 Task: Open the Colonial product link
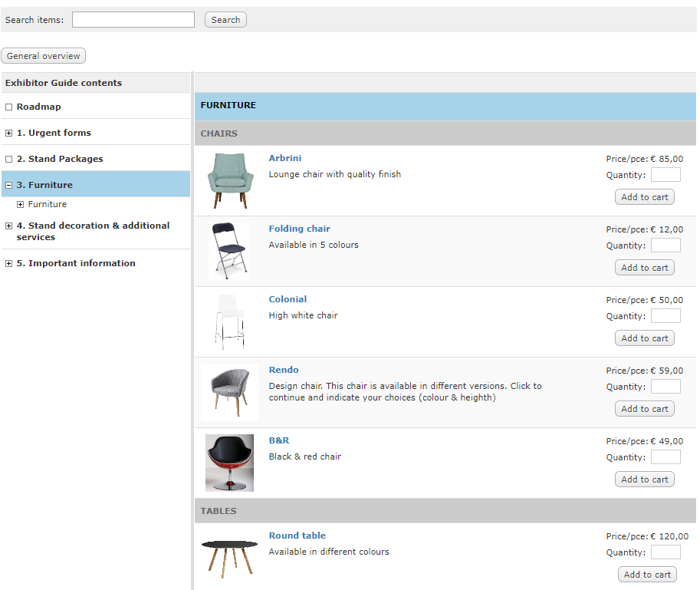(288, 299)
